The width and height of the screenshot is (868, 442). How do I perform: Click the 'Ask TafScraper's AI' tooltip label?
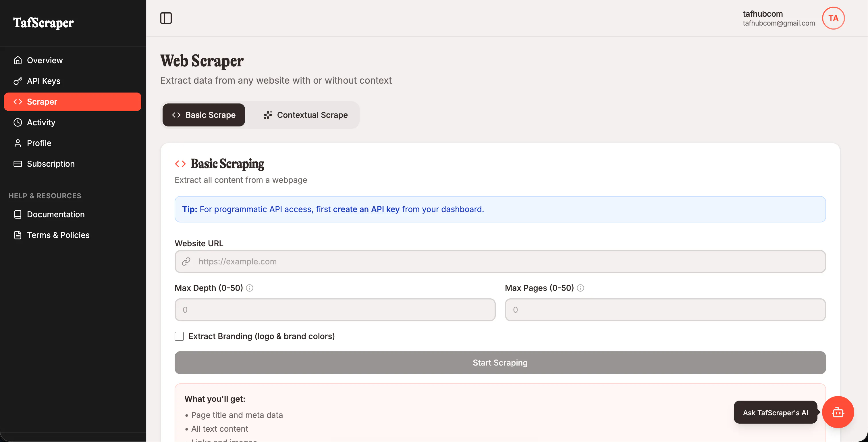pos(775,412)
